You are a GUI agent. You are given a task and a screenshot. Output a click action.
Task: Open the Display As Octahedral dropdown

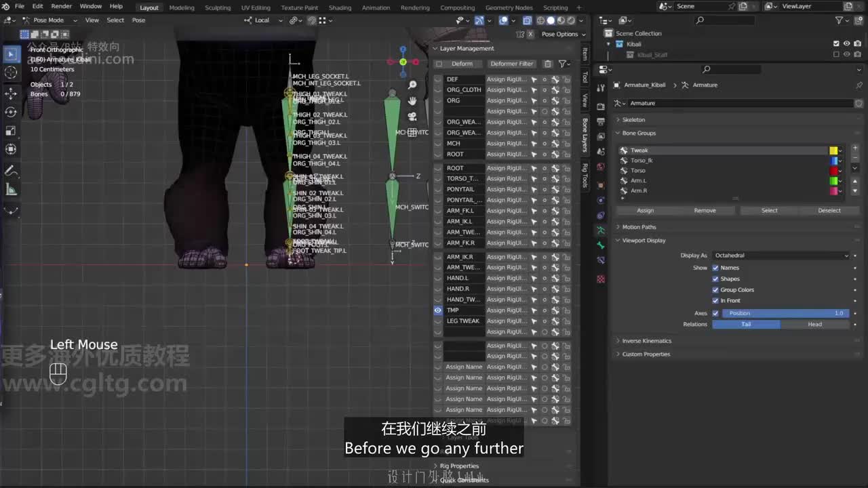[780, 256]
